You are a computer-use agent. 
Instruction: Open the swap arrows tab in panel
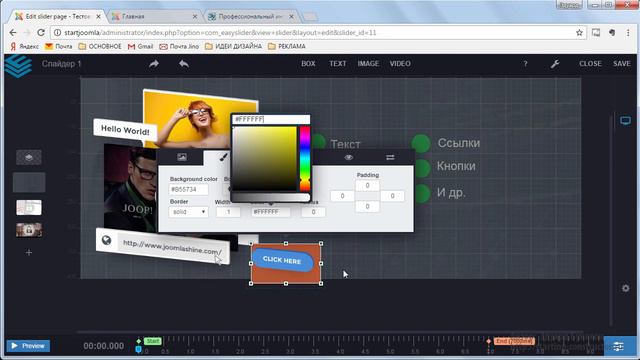tap(390, 158)
